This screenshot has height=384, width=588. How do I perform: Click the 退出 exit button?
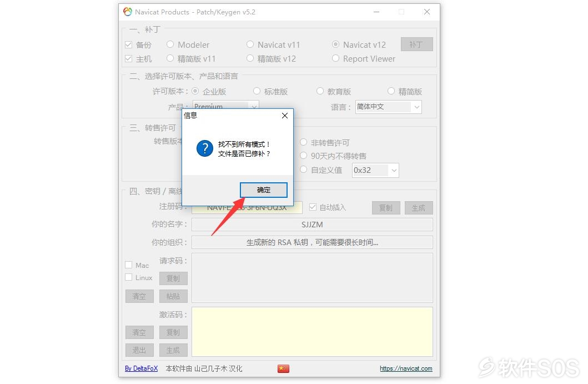tap(139, 350)
